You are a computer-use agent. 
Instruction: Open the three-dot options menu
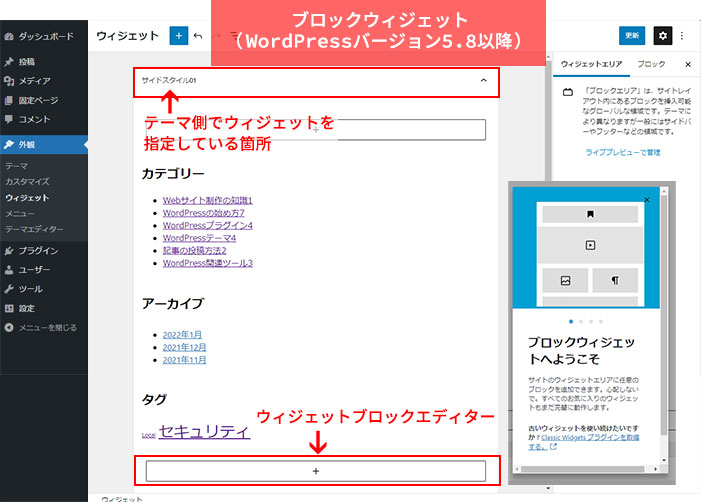(682, 36)
